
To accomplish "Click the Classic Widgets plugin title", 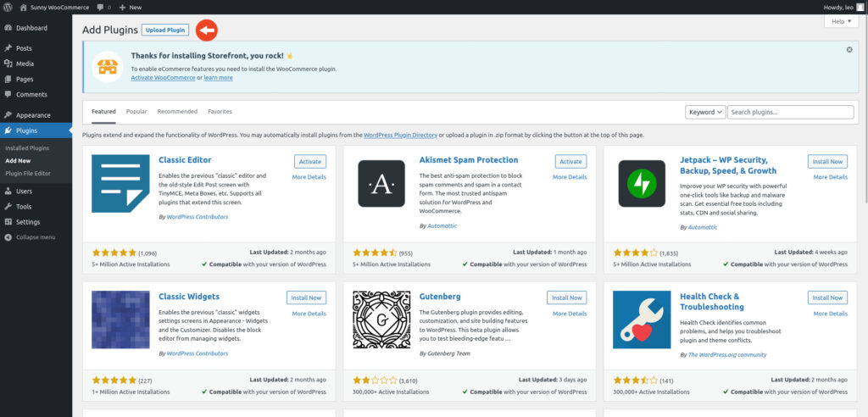I will [x=189, y=297].
